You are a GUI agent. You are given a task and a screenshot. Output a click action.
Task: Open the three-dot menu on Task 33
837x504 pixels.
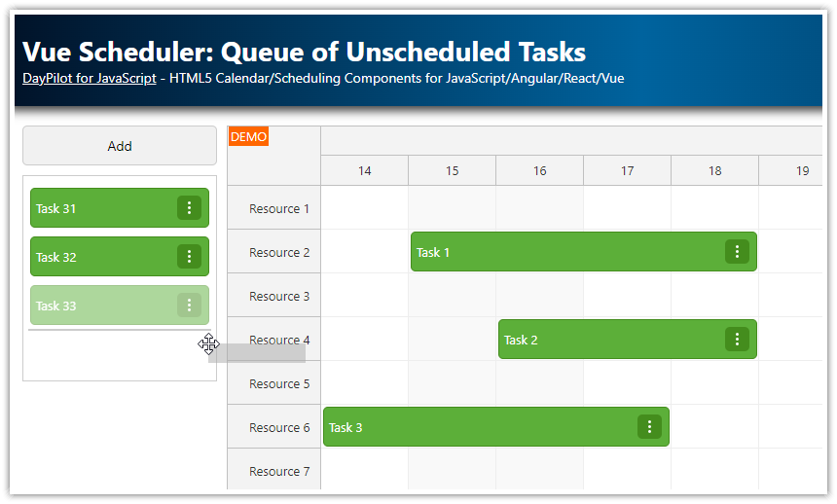pyautogui.click(x=189, y=306)
